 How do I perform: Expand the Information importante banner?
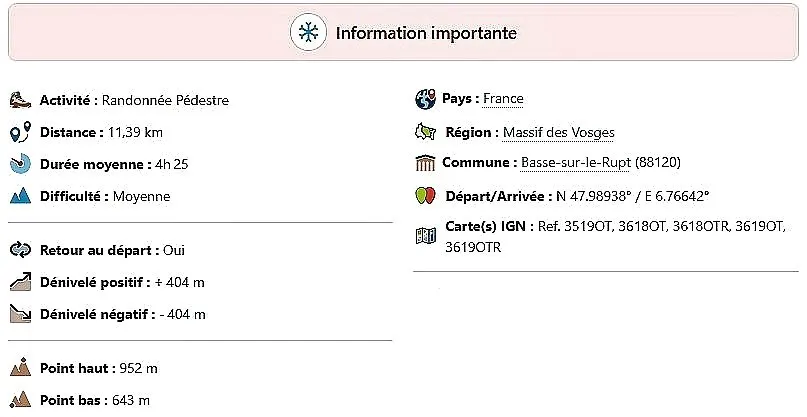point(426,33)
